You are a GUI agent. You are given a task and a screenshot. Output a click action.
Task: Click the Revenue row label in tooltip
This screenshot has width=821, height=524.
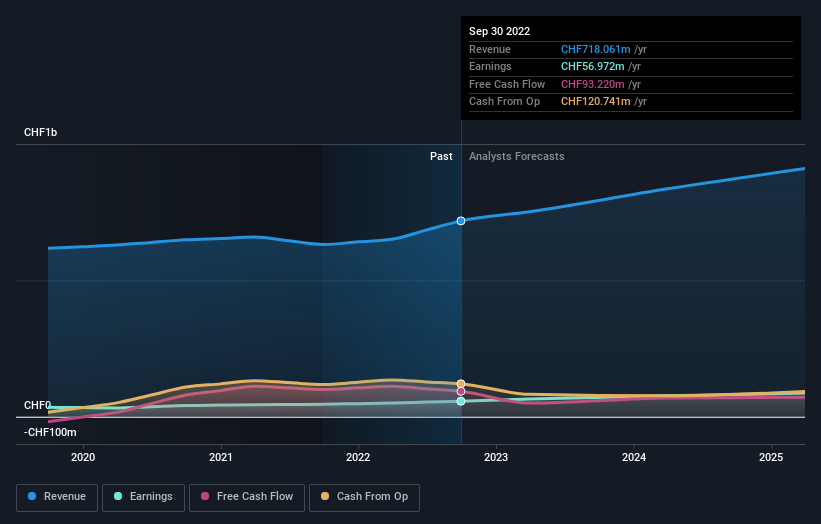click(490, 49)
